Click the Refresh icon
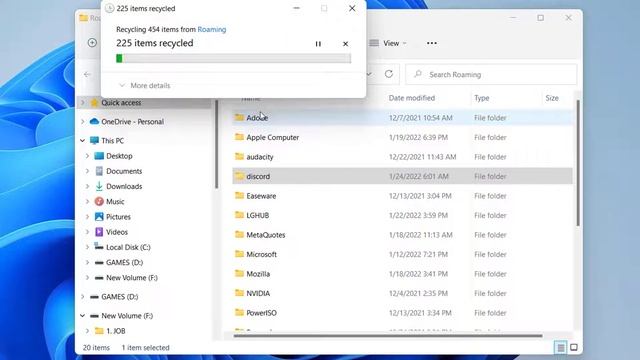 tap(389, 74)
